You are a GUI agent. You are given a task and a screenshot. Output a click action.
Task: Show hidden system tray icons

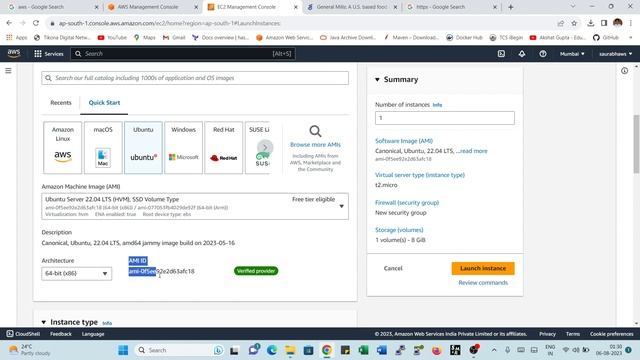pyautogui.click(x=494, y=350)
